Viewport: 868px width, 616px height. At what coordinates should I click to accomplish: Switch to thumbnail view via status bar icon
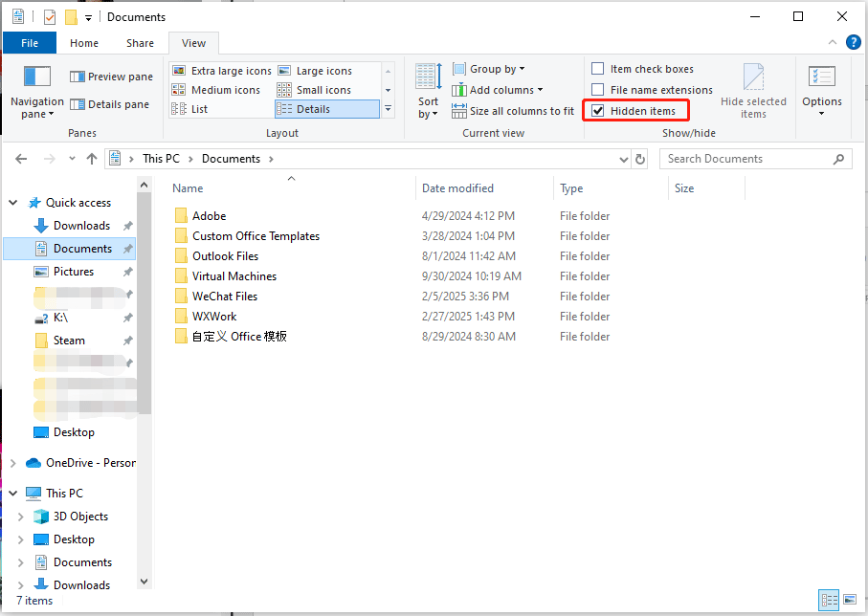pos(849,600)
